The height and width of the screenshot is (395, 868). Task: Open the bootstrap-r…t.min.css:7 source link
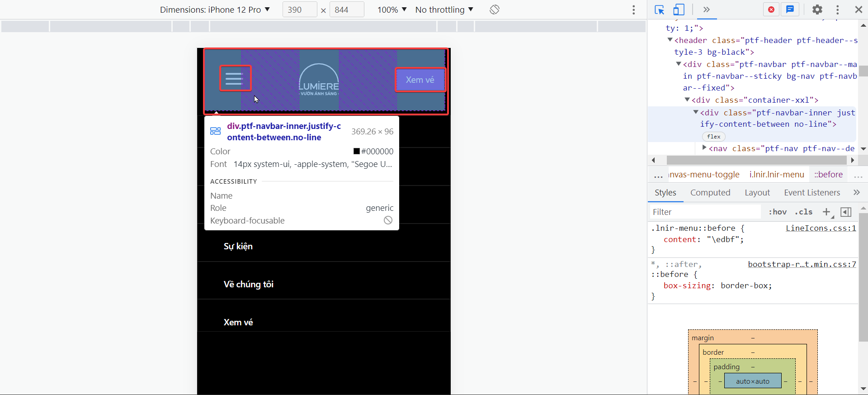pos(802,264)
